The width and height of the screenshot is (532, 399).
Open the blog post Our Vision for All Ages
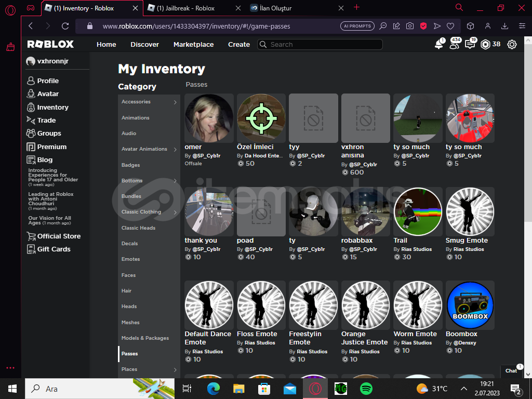coord(49,220)
